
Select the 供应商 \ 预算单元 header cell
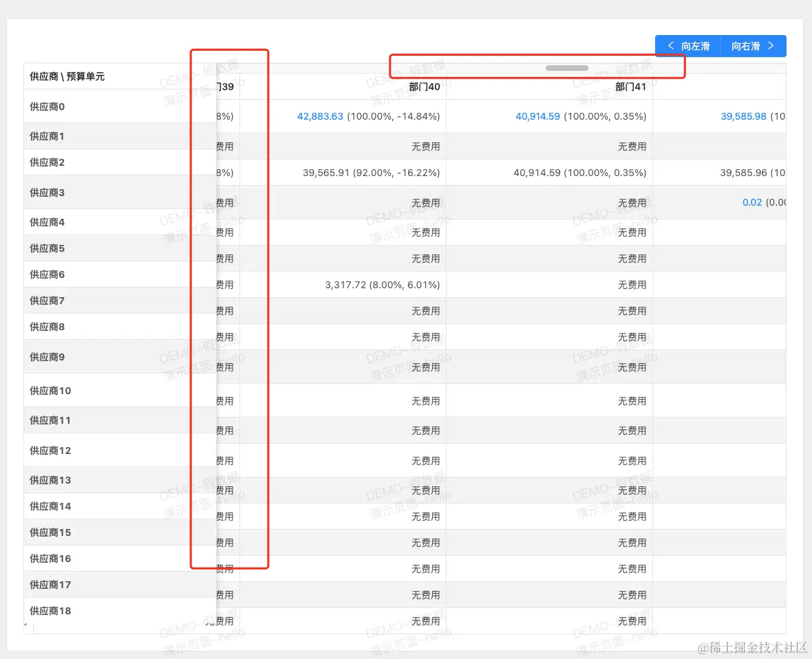(x=120, y=76)
